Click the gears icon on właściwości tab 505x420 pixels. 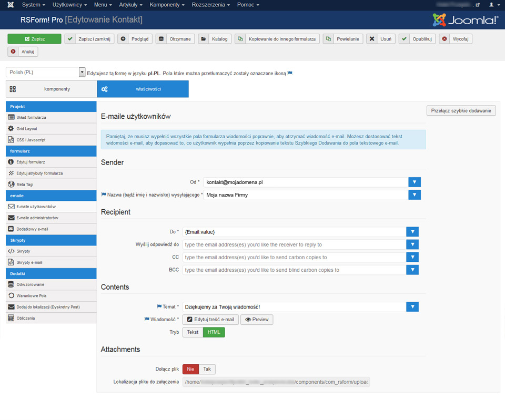104,89
